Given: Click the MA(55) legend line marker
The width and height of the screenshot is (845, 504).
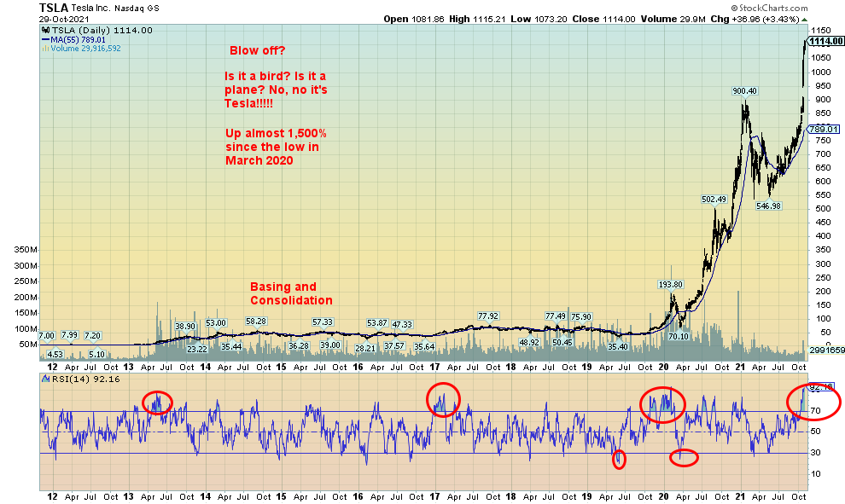Looking at the screenshot, I should pos(43,39).
